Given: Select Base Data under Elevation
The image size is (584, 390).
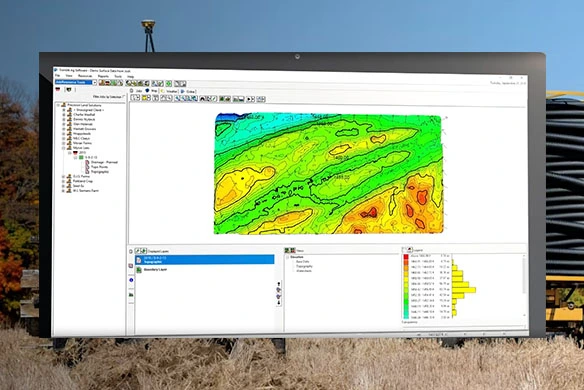Looking at the screenshot, I should coord(302,262).
